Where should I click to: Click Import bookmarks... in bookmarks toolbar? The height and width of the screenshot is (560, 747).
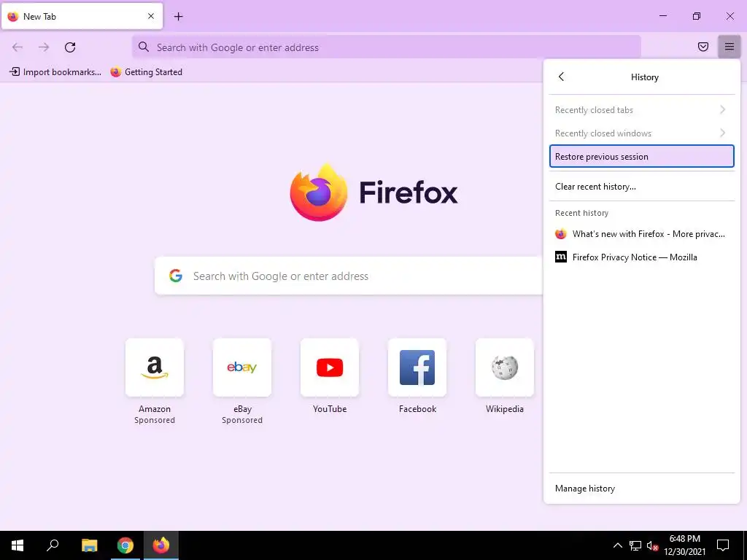(x=55, y=72)
